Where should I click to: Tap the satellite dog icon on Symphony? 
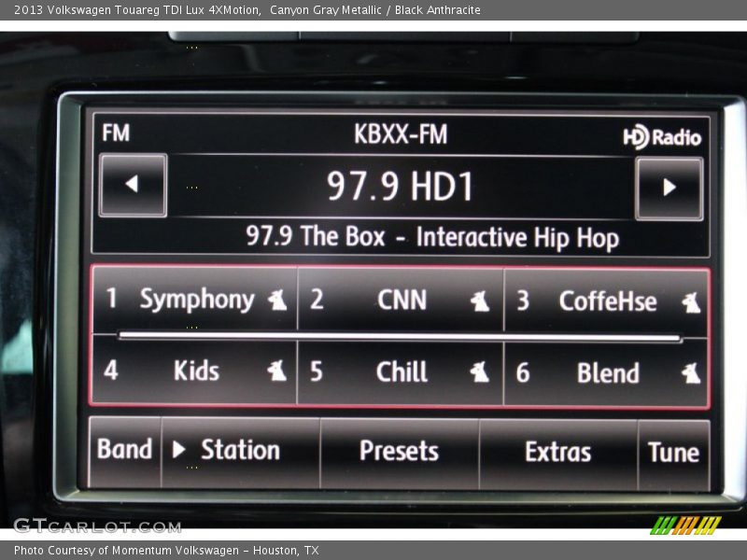277,301
